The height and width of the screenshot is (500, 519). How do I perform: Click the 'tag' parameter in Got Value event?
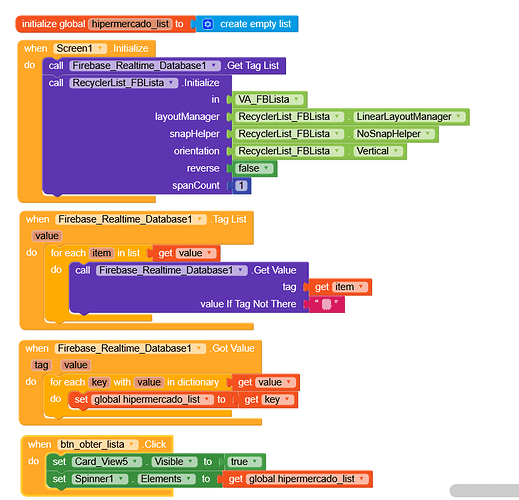coord(41,365)
